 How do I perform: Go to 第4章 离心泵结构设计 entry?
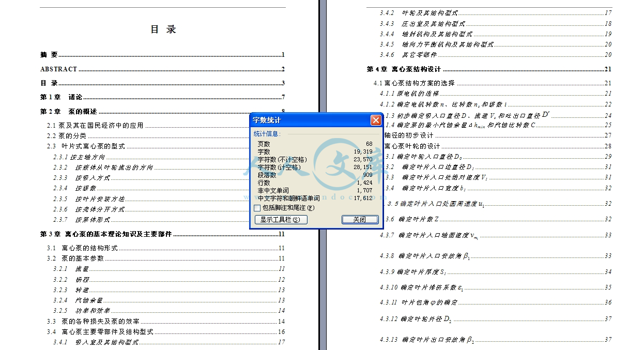(x=489, y=69)
